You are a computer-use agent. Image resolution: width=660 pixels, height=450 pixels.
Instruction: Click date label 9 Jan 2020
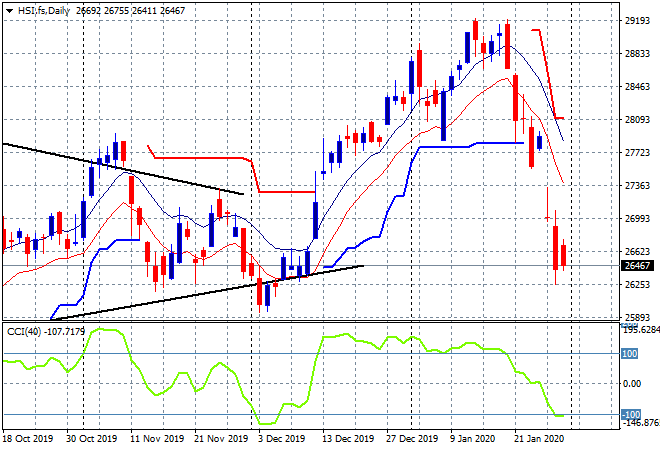click(472, 439)
